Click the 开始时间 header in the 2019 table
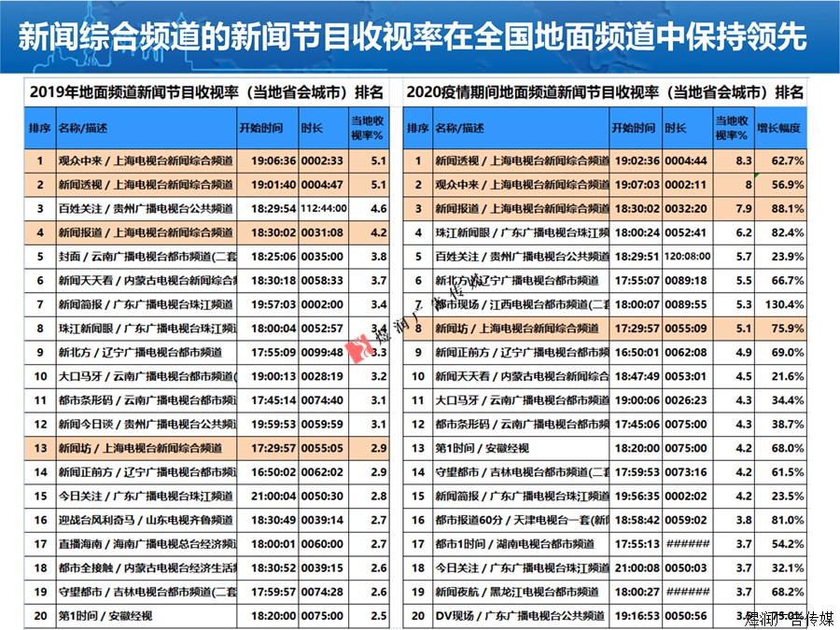 click(x=267, y=128)
